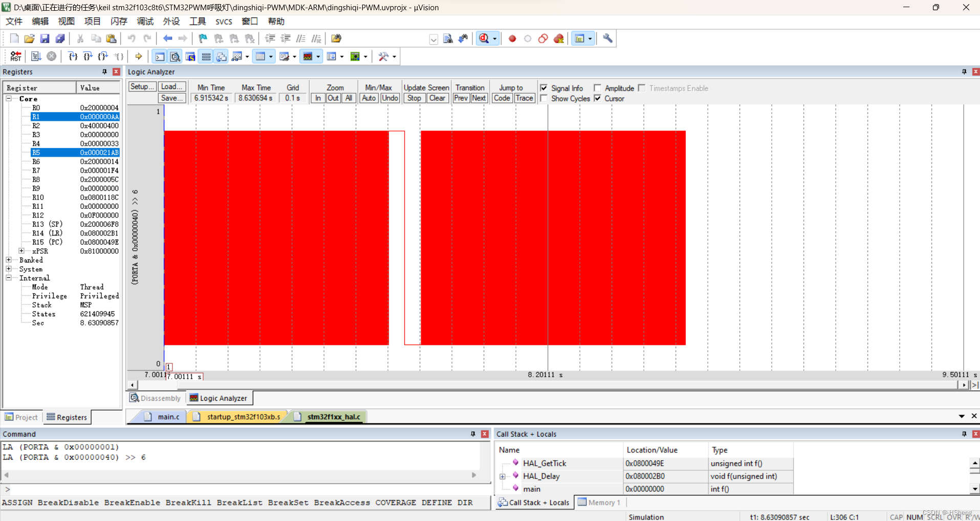Step over the current line icon
The width and height of the screenshot is (980, 521).
[88, 56]
